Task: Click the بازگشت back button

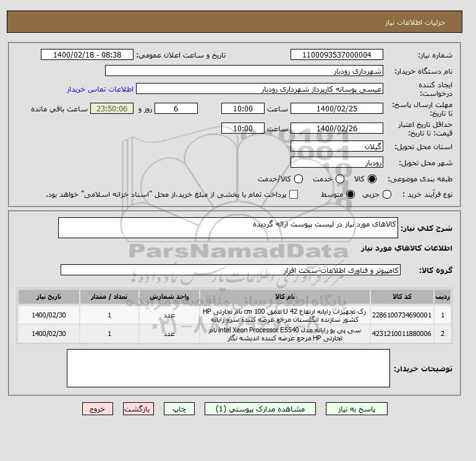Action: click(x=138, y=409)
